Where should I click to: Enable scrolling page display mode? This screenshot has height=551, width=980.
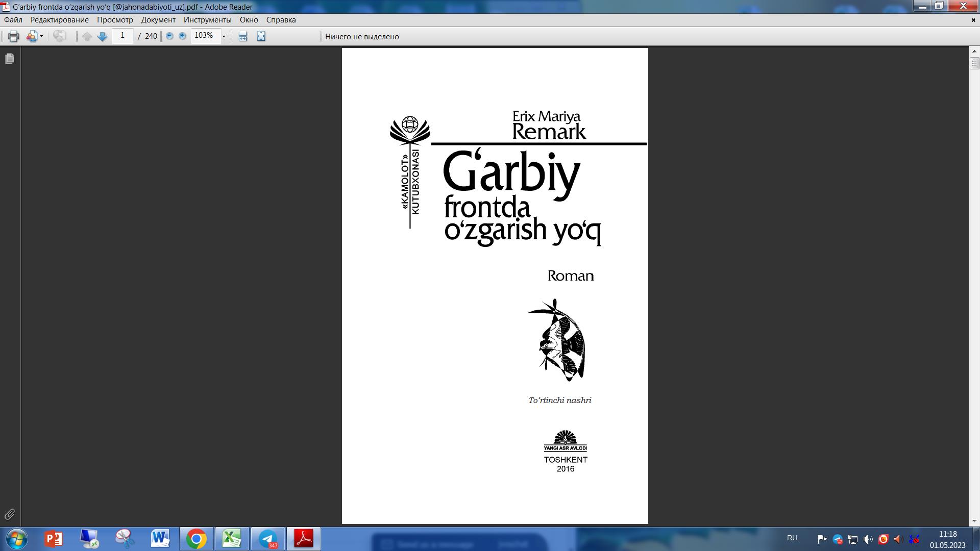point(242,36)
